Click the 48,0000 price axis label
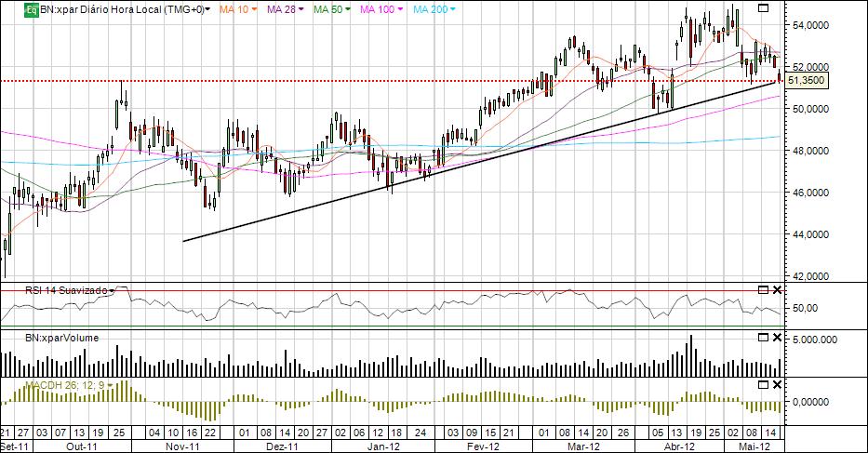 [810, 151]
